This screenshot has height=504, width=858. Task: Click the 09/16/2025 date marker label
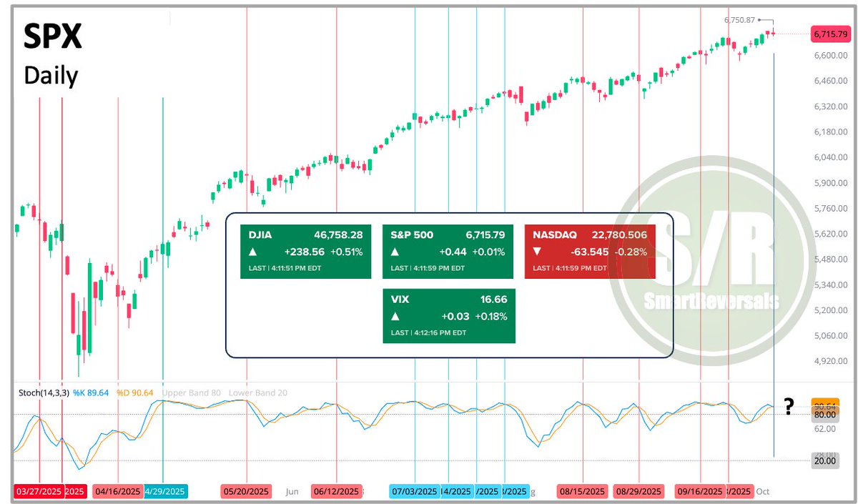tap(700, 491)
